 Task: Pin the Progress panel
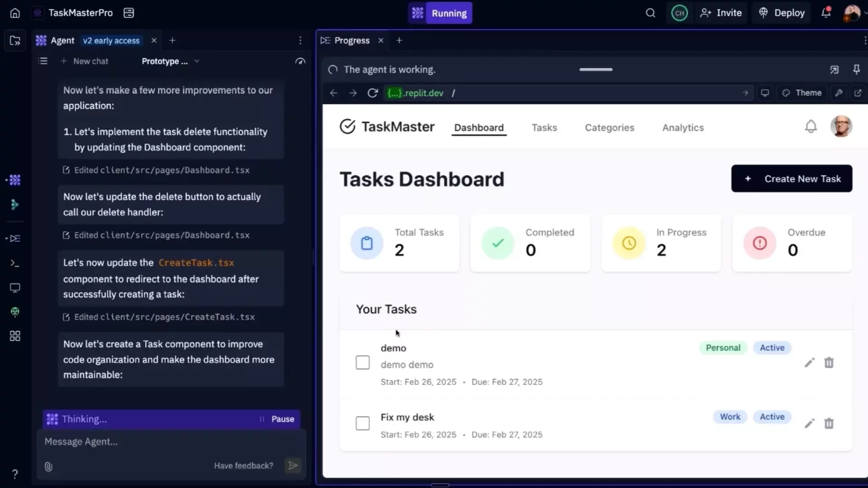coord(857,69)
